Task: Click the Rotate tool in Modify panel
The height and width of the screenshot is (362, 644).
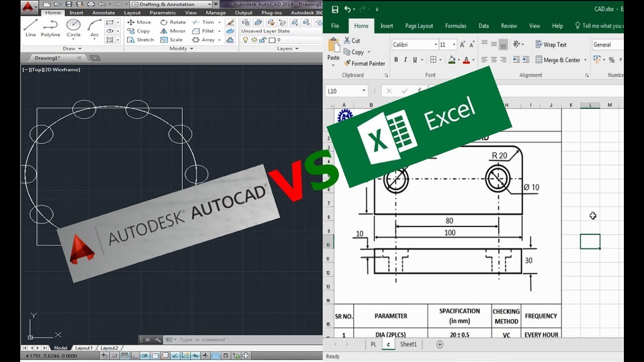Action: point(173,22)
